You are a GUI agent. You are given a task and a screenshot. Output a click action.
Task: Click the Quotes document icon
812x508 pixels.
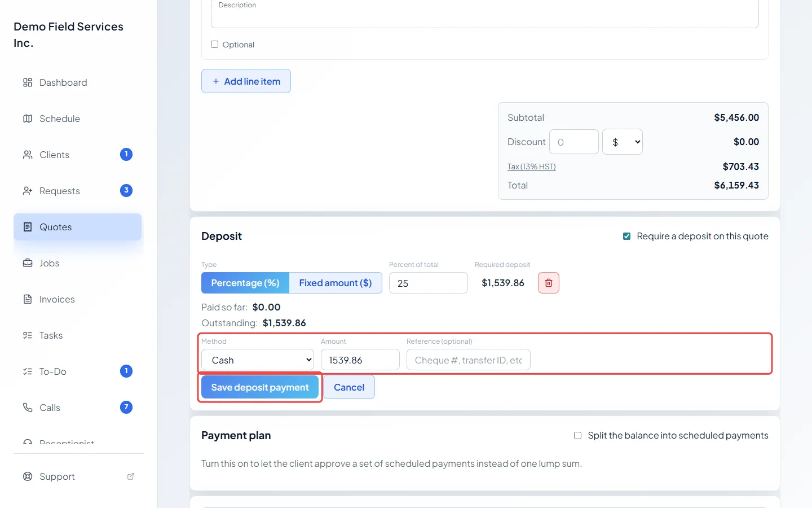point(28,227)
